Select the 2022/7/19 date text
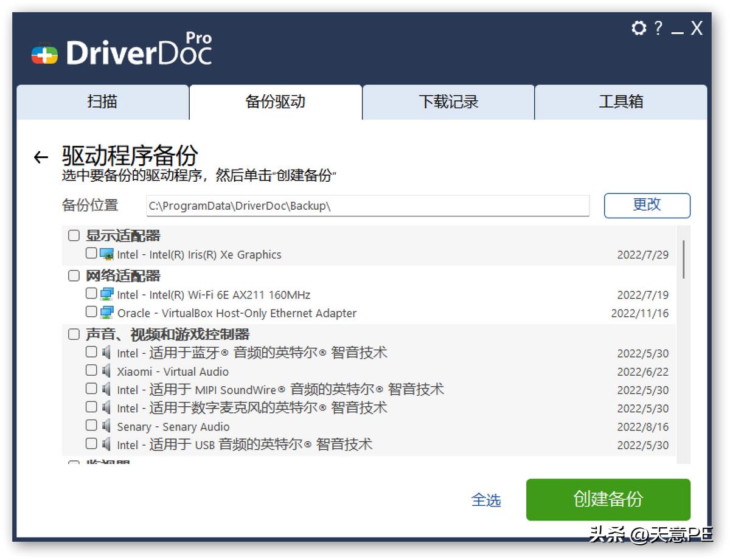The height and width of the screenshot is (560, 730). click(643, 295)
